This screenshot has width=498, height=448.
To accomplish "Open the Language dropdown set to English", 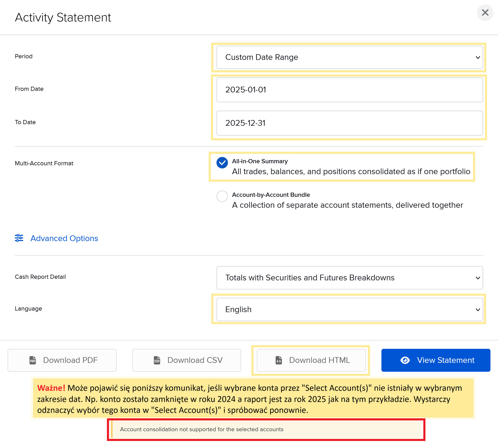I will point(349,310).
